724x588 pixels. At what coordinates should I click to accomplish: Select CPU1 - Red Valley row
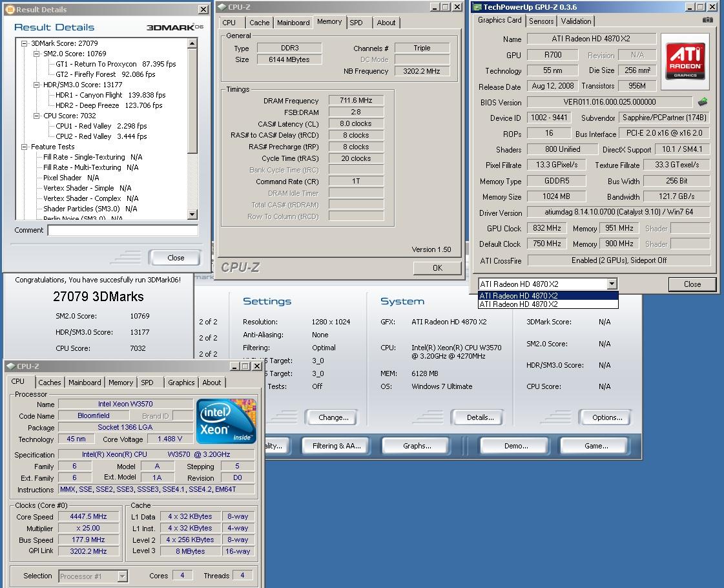[x=101, y=126]
